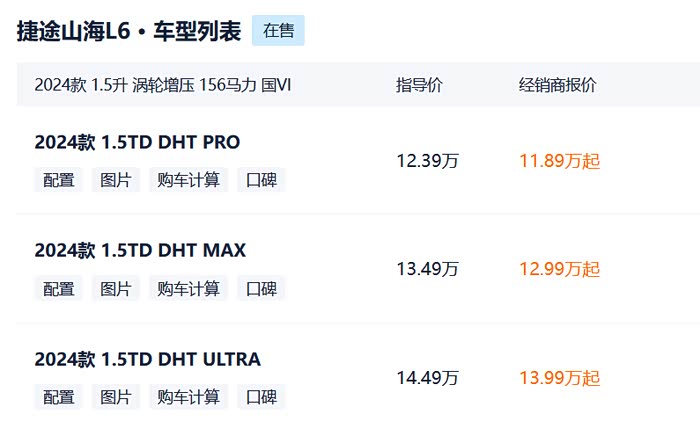Open 配置 for the DHT ULTRA model

point(59,397)
